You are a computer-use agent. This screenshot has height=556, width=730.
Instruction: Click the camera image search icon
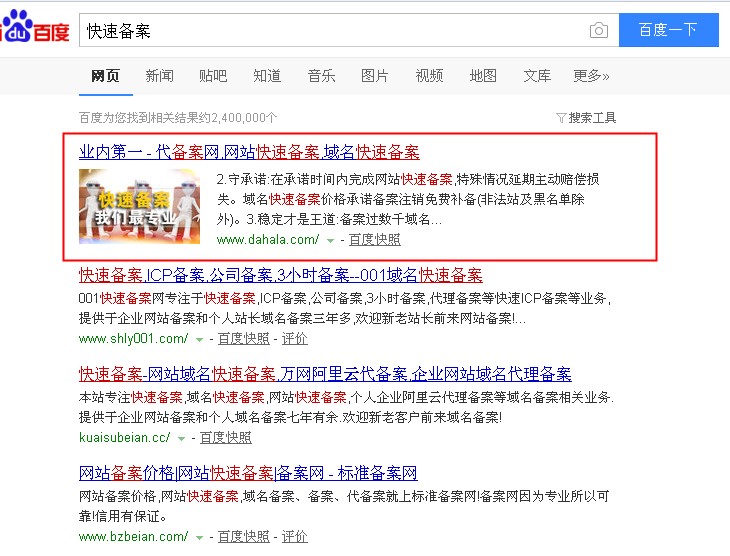pyautogui.click(x=598, y=30)
